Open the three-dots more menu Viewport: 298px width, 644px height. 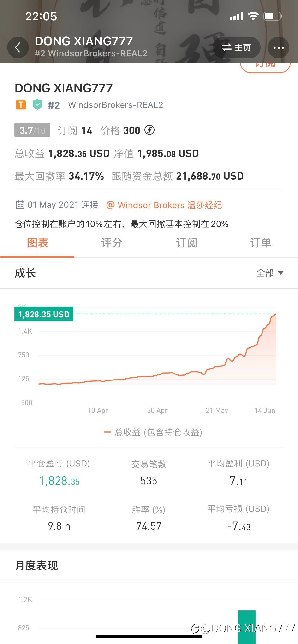tap(278, 47)
